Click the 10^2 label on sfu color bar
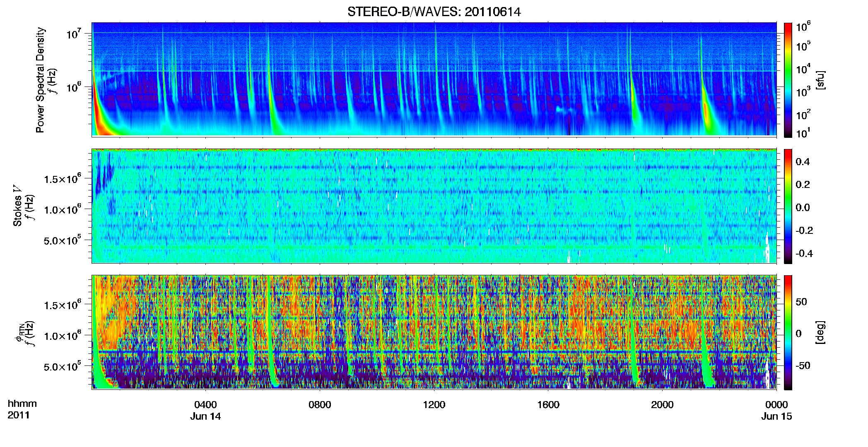This screenshot has width=868, height=447. click(803, 115)
